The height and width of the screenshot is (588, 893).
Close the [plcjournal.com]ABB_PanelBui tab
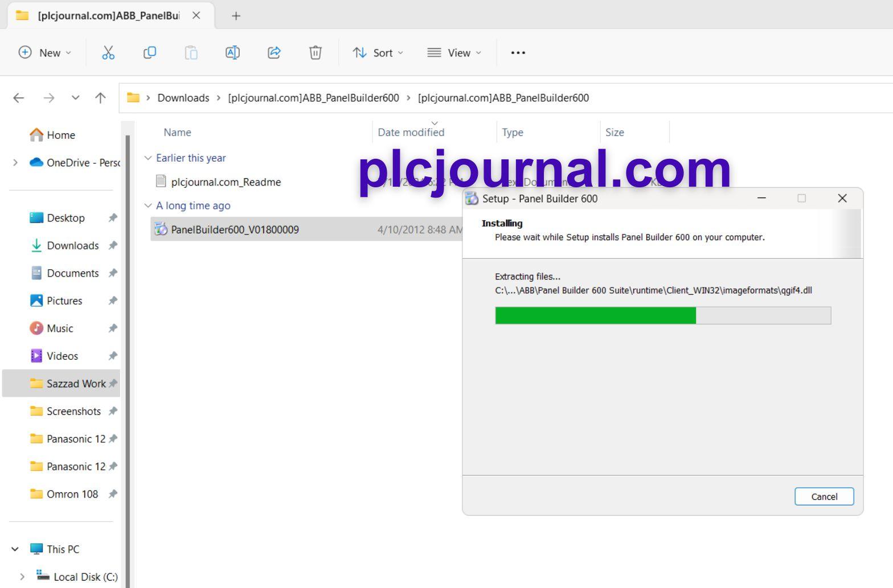196,15
